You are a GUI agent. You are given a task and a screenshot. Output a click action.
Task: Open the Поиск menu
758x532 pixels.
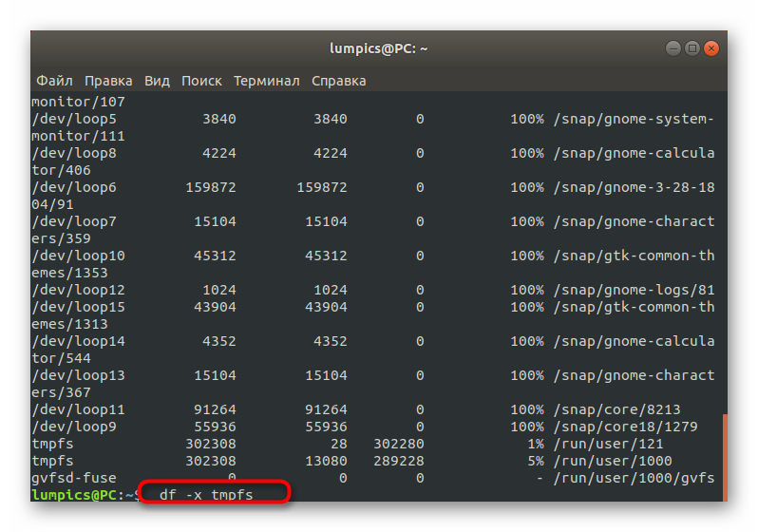point(201,81)
